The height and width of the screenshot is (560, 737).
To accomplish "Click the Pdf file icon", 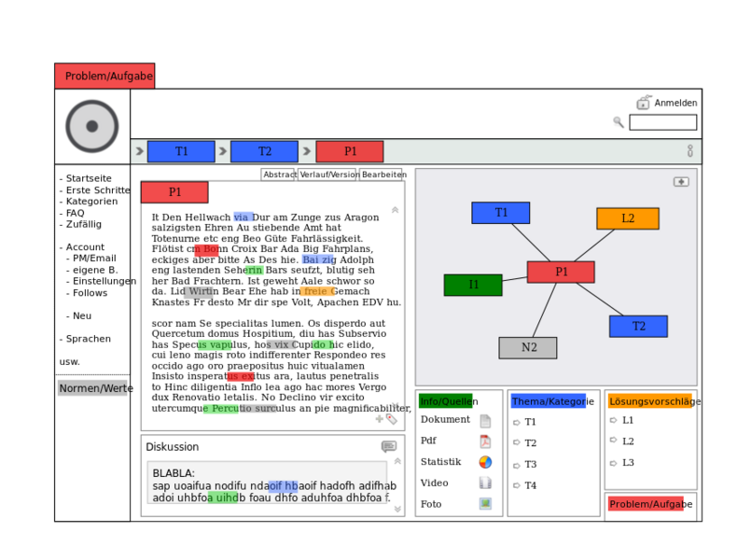I will pyautogui.click(x=485, y=441).
